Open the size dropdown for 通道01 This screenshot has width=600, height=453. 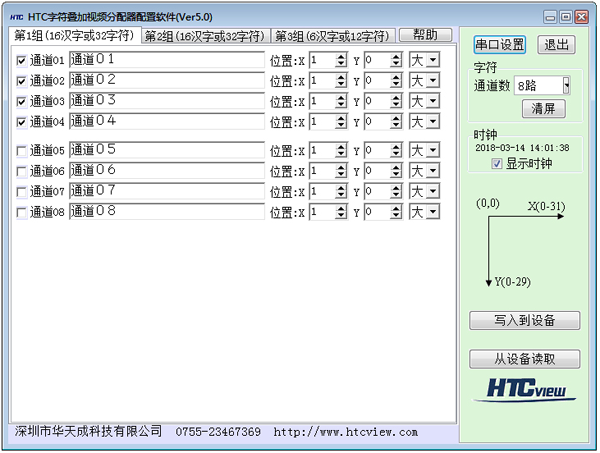(433, 60)
